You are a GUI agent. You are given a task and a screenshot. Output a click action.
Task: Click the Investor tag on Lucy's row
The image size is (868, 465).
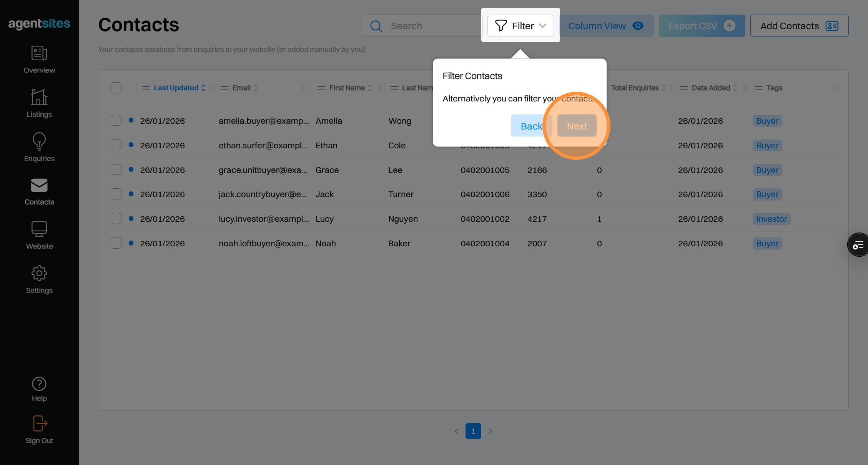[771, 219]
